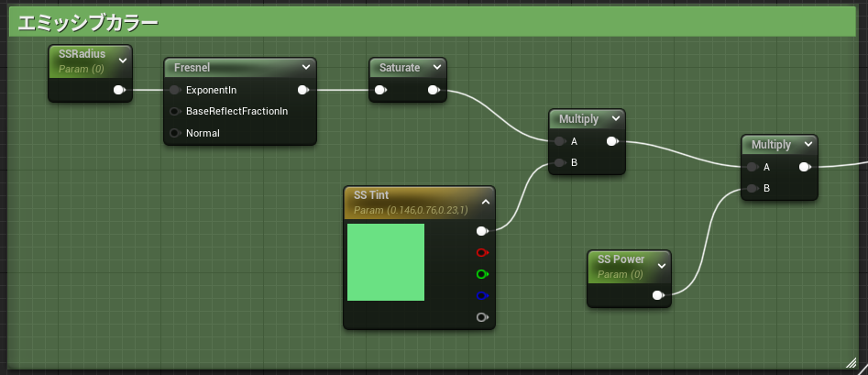
Task: Click the SSRadius output pin
Action: 119,90
